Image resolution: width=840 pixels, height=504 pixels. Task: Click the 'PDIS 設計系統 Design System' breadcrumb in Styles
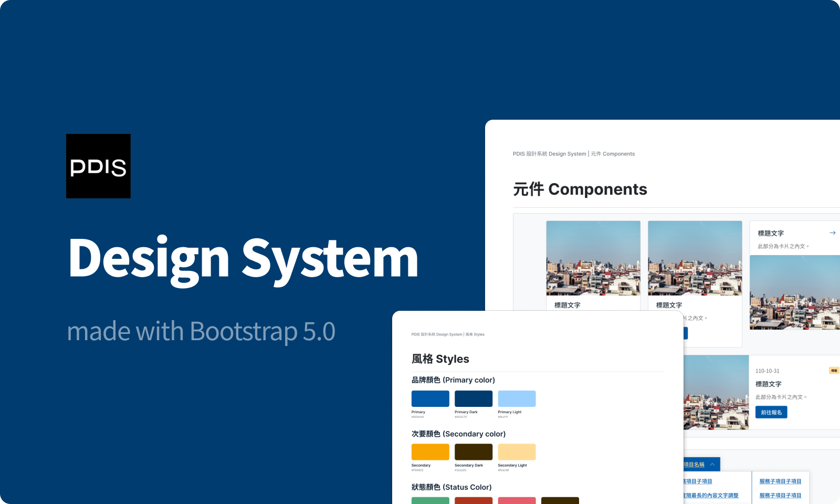pyautogui.click(x=437, y=334)
